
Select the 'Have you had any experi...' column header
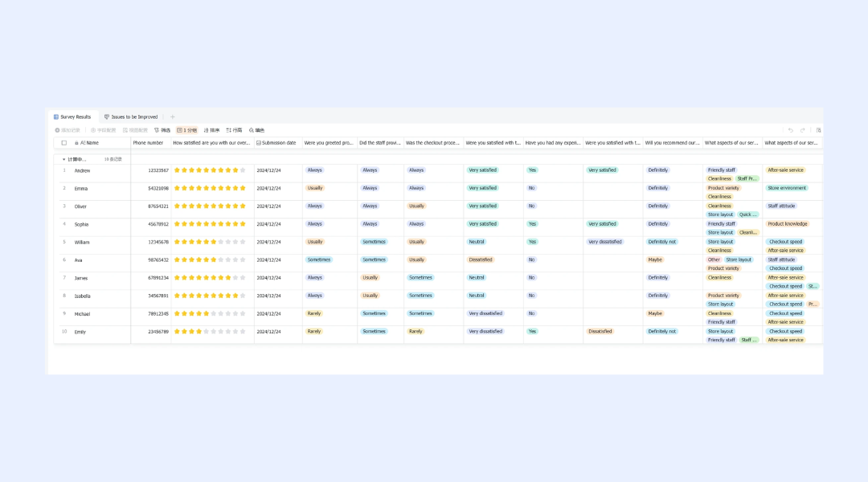[x=552, y=143]
